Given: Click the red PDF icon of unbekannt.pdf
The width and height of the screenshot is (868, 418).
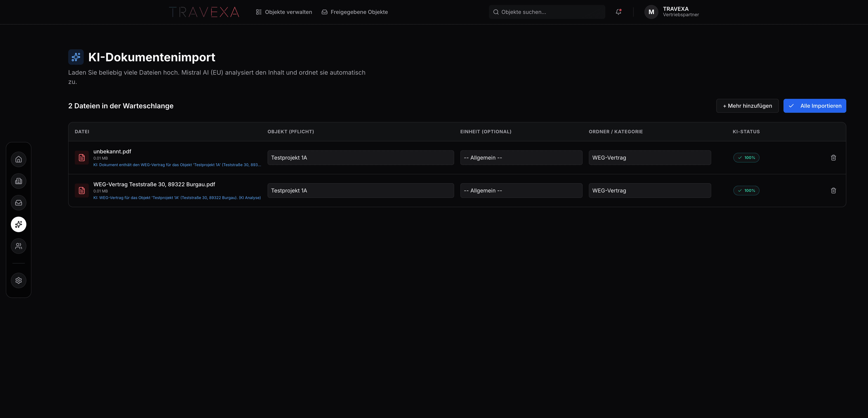Looking at the screenshot, I should click(x=82, y=158).
